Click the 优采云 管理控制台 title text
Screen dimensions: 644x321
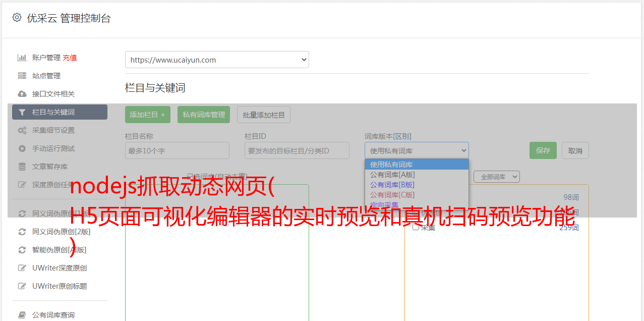pyautogui.click(x=69, y=18)
